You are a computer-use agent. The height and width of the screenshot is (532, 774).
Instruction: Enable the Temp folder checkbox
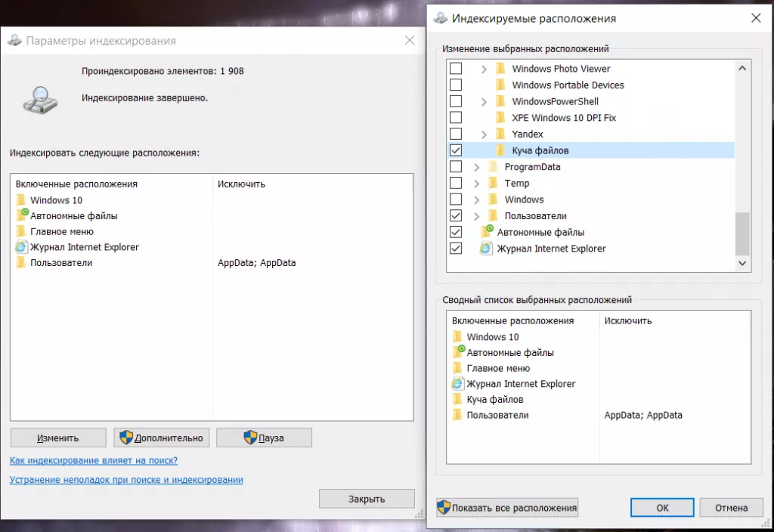click(457, 183)
